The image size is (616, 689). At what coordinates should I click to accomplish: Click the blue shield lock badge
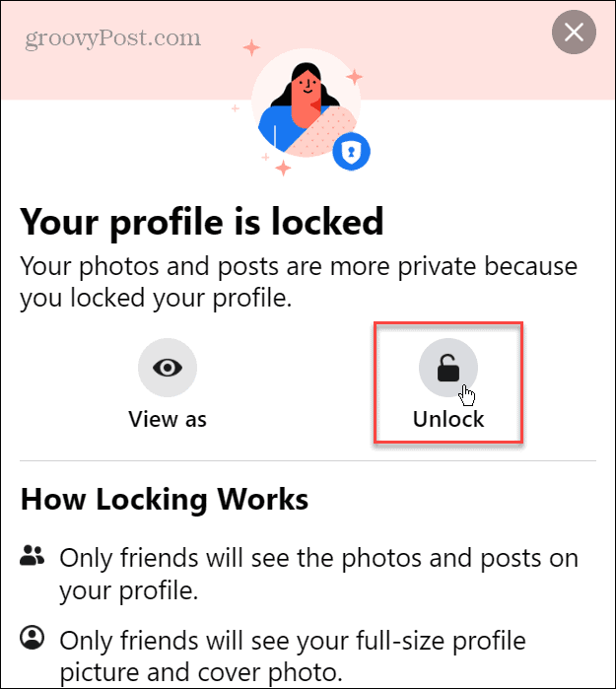(x=349, y=151)
